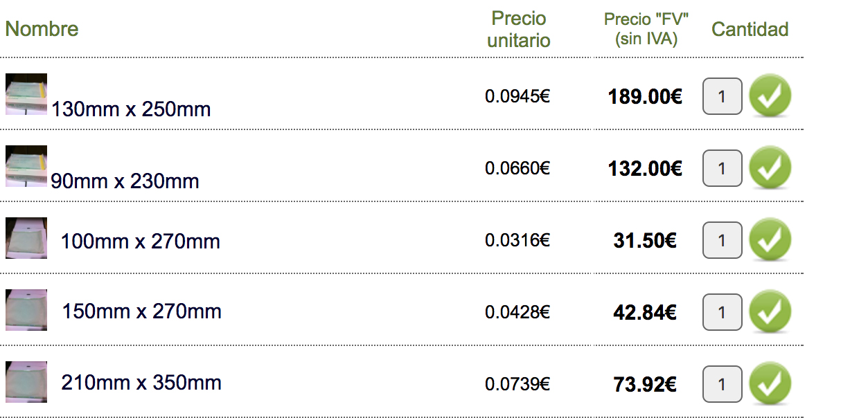
Task: Click green checkmark for 130mm x 250mm
Action: [770, 96]
